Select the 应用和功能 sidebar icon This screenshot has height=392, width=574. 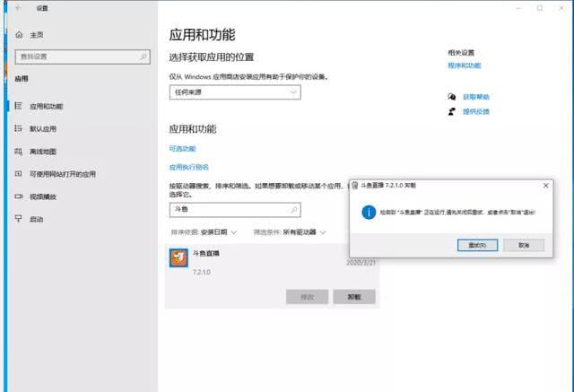(18, 106)
